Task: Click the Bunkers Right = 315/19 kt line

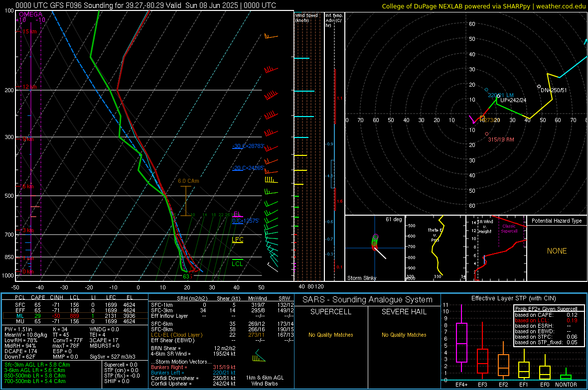Action: 193,367
